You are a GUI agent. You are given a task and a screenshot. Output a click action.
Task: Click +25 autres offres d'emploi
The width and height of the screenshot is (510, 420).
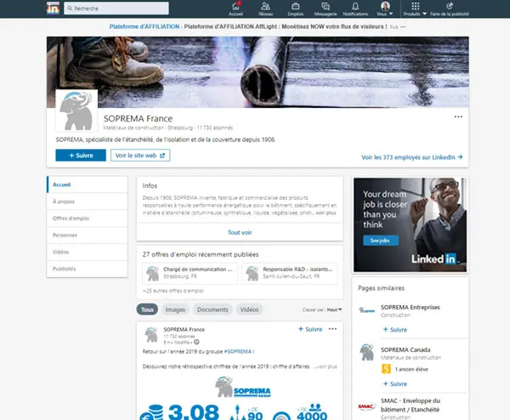point(173,291)
